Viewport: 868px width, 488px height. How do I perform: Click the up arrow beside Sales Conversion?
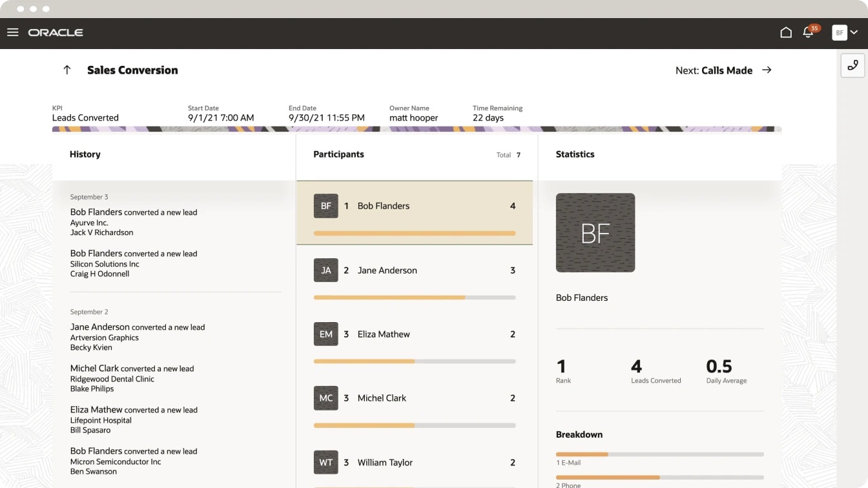(67, 70)
